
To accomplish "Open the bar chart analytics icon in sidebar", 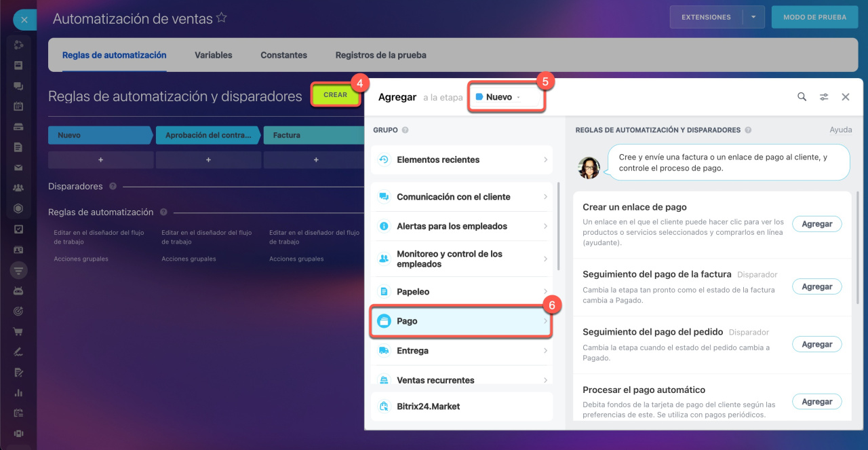I will [18, 392].
